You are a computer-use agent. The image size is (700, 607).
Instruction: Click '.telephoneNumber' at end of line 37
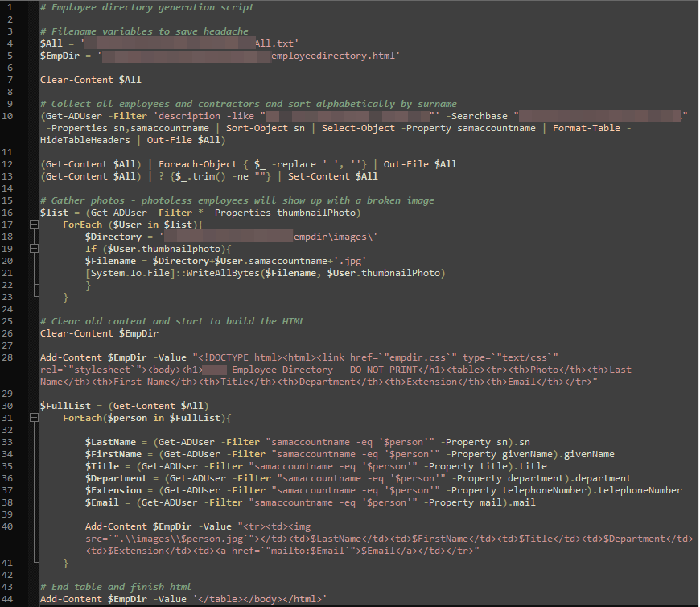click(x=637, y=490)
